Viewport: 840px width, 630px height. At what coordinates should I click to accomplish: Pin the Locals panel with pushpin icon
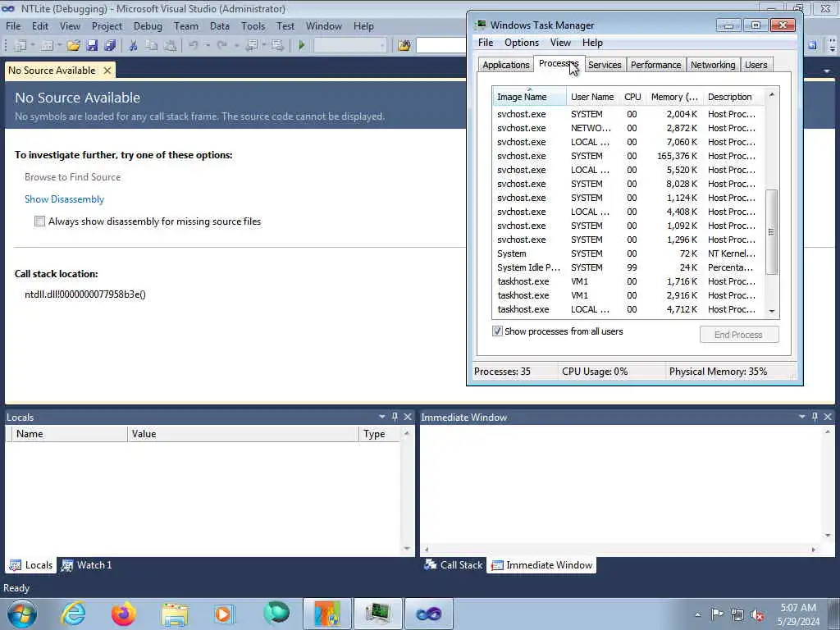(x=395, y=417)
